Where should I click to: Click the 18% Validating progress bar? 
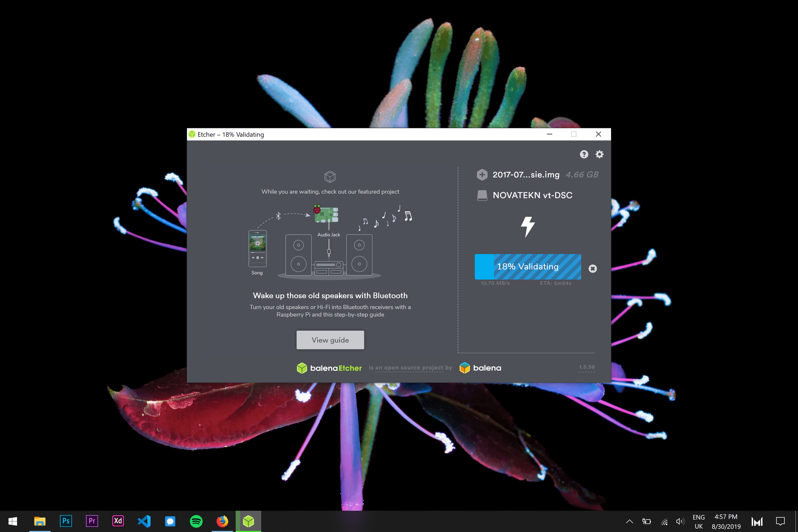click(527, 267)
